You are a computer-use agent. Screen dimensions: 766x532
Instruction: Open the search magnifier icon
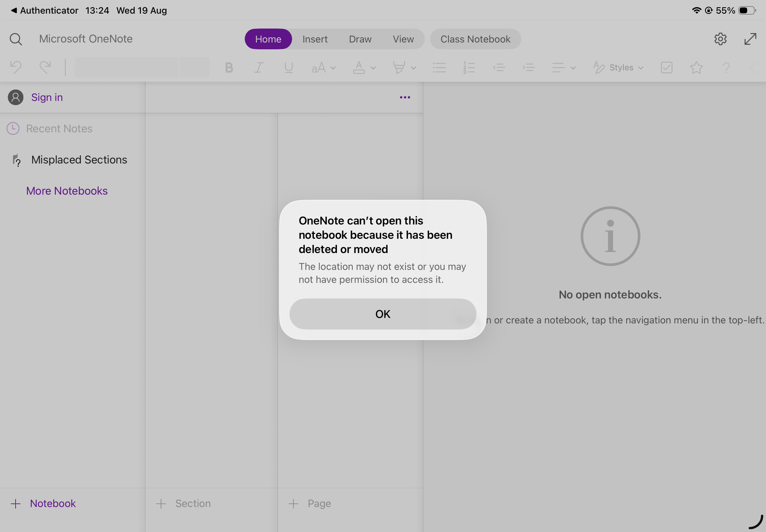(16, 39)
